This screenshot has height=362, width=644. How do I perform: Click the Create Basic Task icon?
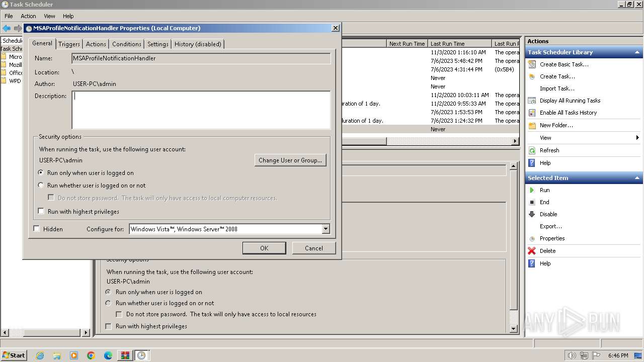(532, 64)
